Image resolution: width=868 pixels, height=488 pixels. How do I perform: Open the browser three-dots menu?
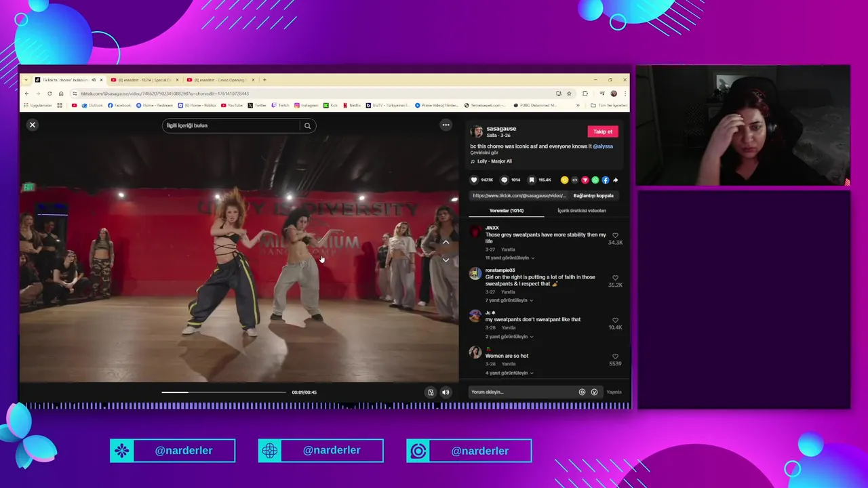(625, 94)
